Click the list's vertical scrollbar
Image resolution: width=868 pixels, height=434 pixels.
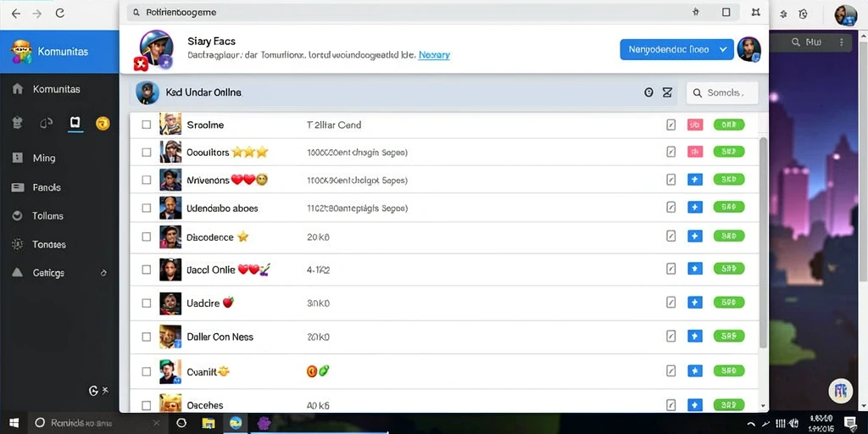click(x=764, y=243)
